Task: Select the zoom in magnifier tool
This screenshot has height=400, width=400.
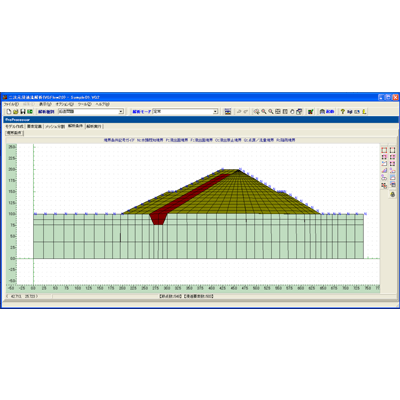Action: tap(264, 112)
